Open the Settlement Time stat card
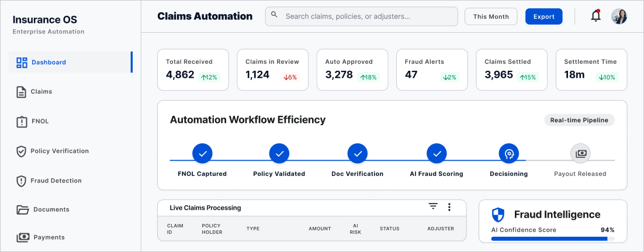 tap(591, 70)
